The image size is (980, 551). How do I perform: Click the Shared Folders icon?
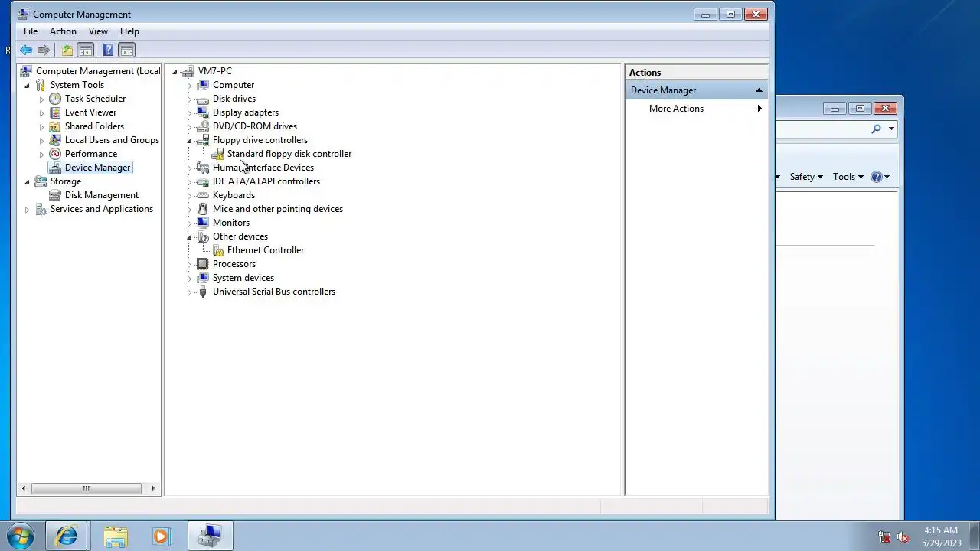tap(55, 126)
